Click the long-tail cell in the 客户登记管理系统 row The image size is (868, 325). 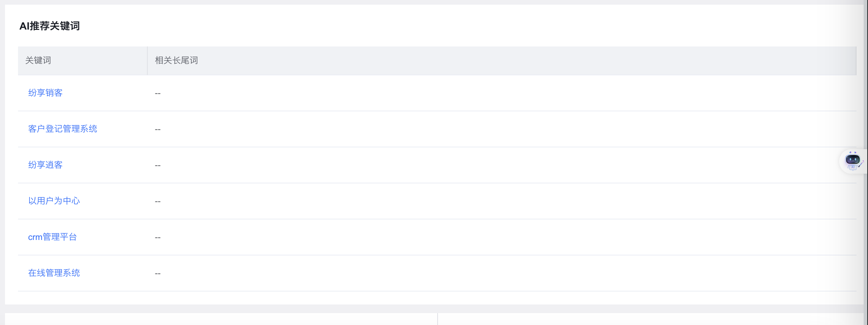pos(502,129)
